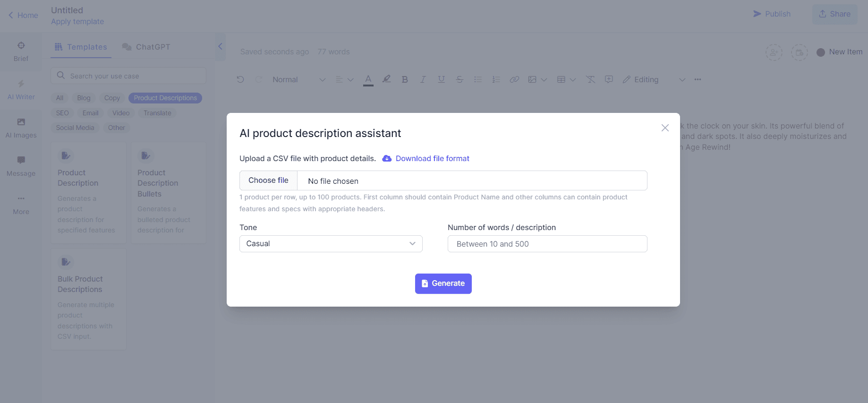Switch to the ChatGPT tab

point(146,47)
